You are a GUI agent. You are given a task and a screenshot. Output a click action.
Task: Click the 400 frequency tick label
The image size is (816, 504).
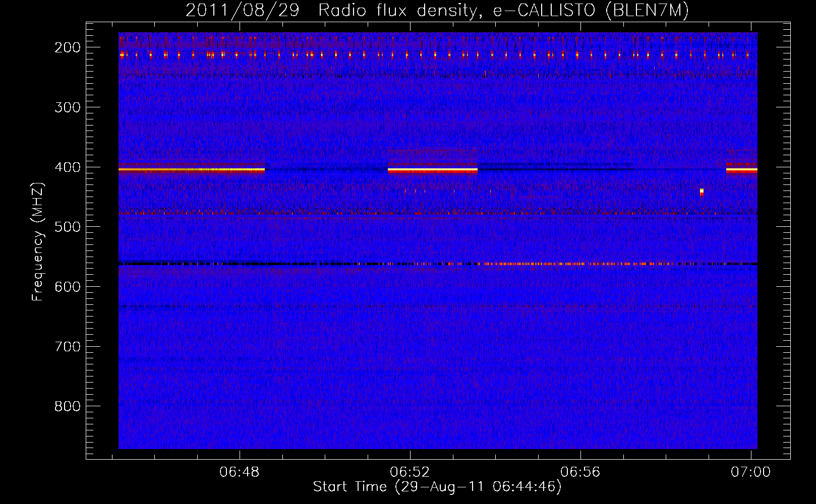click(x=68, y=167)
